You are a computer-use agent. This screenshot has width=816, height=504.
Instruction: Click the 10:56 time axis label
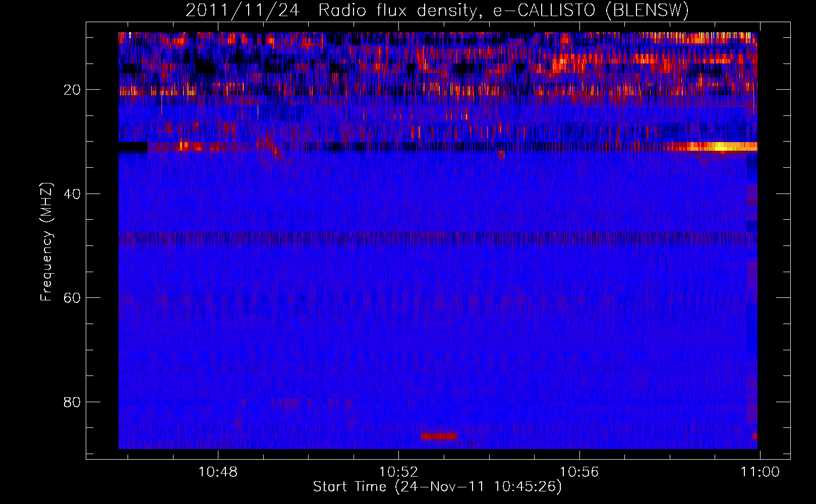coord(579,472)
